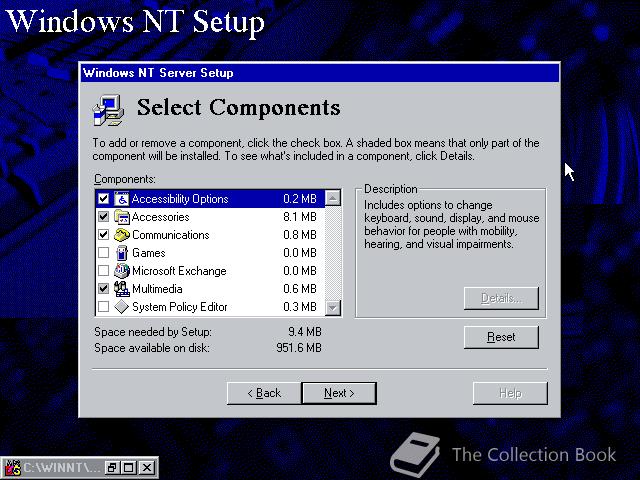Click the Multimedia icon
Viewport: 640px width, 480px height.
[x=121, y=289]
